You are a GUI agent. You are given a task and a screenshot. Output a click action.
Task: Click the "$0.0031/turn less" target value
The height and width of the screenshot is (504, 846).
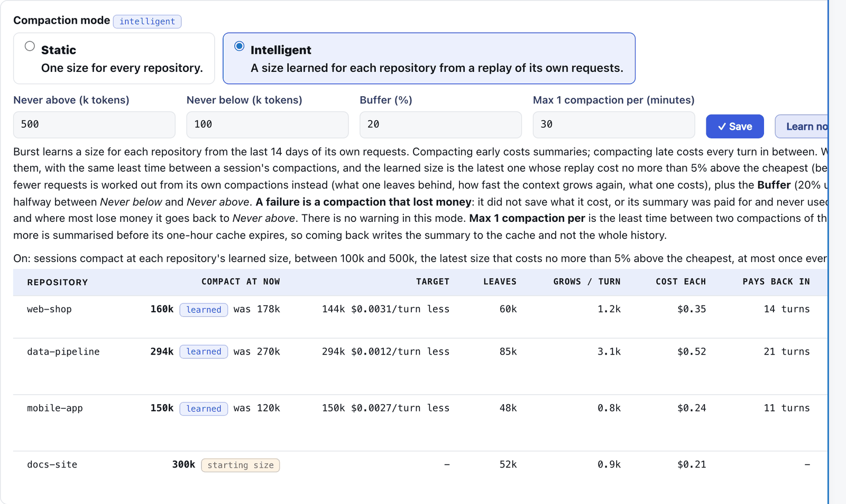(x=400, y=309)
